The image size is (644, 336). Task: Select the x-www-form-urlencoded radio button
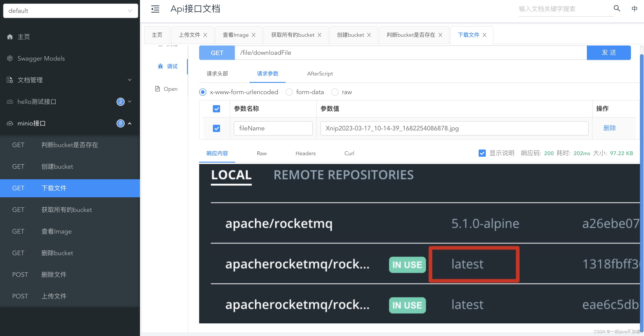[203, 92]
